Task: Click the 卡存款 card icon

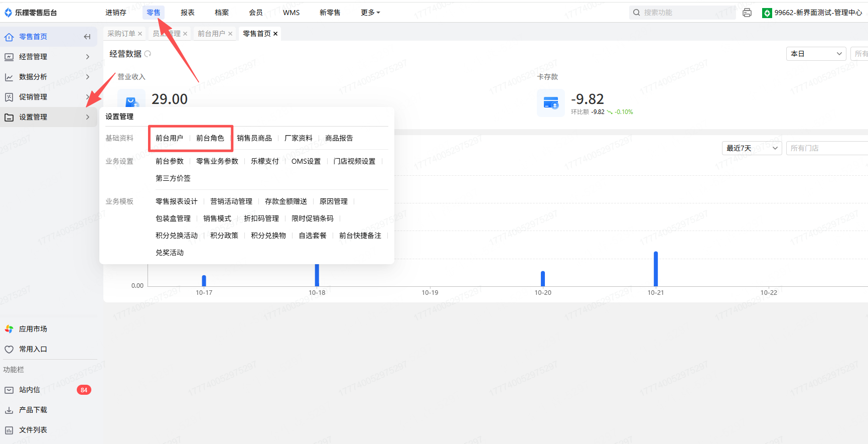Action: (x=551, y=103)
